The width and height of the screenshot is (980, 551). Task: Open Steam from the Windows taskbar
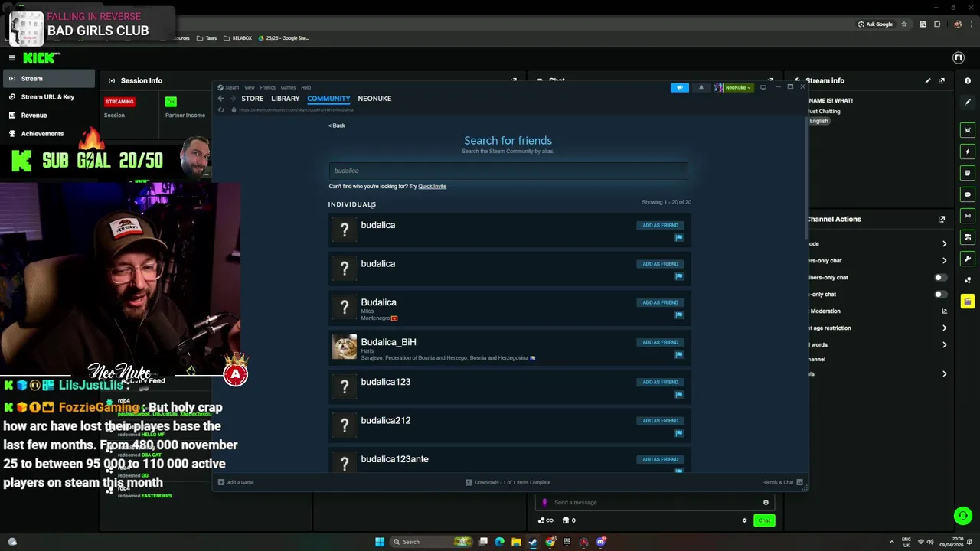533,542
